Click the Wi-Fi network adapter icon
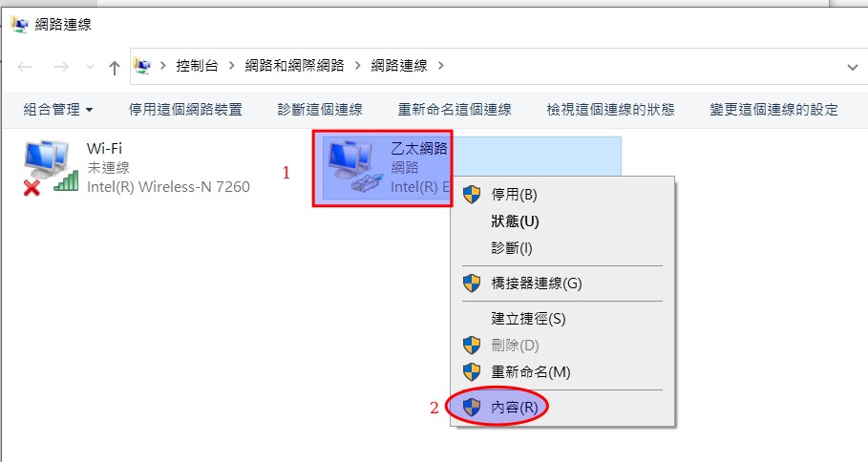The height and width of the screenshot is (462, 868). point(51,167)
